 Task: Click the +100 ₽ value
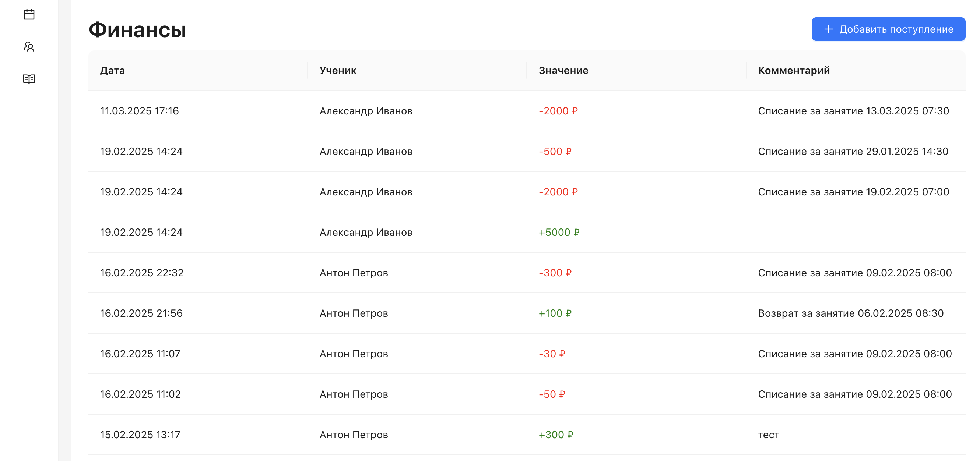tap(555, 313)
